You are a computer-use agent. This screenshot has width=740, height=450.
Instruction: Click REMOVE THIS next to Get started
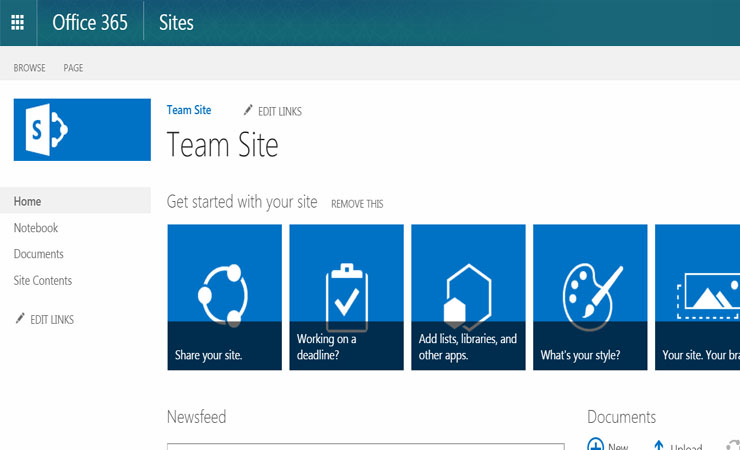click(x=357, y=204)
